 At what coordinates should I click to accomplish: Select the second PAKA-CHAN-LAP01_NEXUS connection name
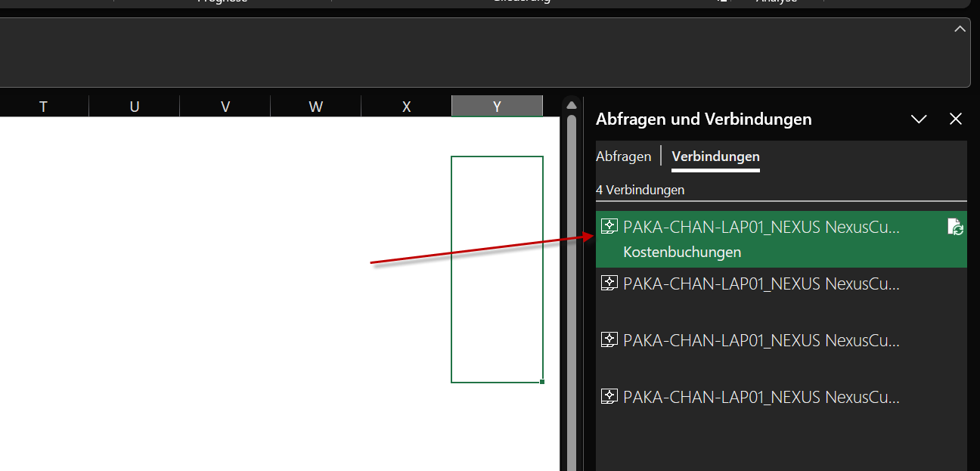[761, 284]
